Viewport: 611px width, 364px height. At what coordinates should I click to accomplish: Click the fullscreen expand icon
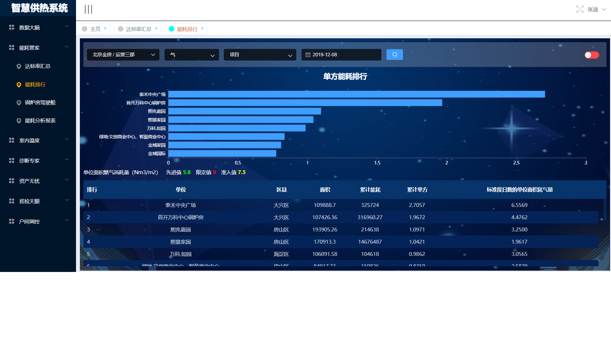tap(580, 9)
